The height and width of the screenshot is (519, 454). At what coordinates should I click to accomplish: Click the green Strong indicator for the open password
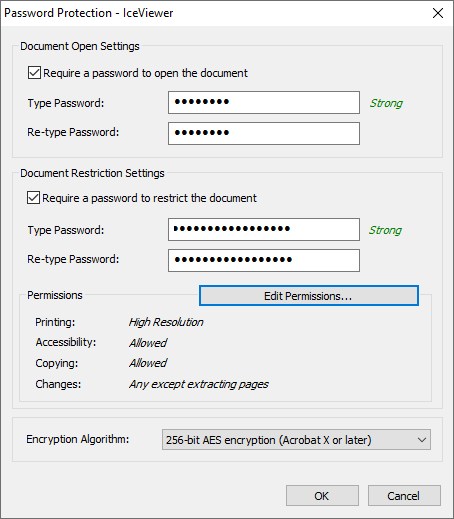point(386,103)
